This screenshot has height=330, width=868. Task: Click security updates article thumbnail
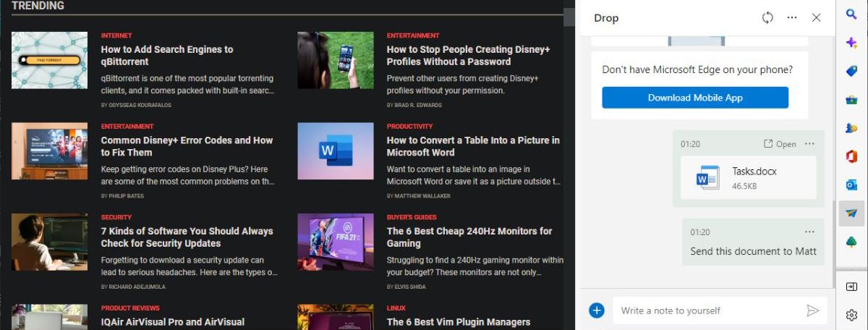[49, 242]
